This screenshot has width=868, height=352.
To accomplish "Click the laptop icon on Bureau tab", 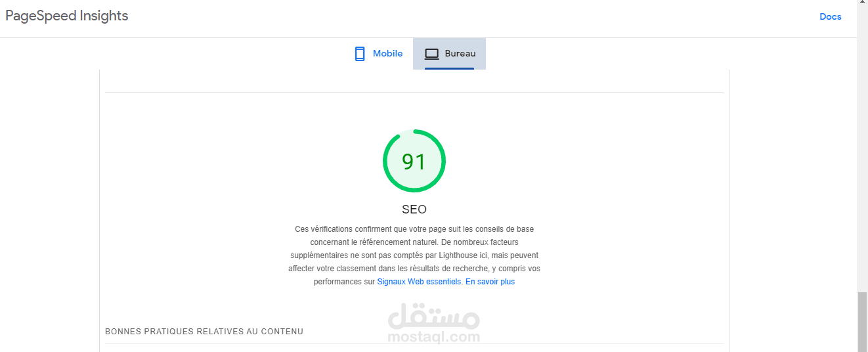I will click(x=431, y=54).
